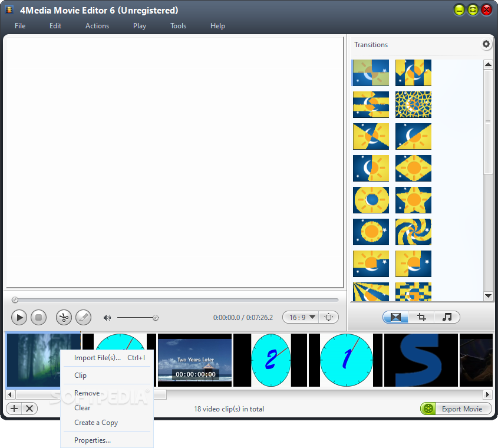Select the forest video clip thumbnail
The image size is (498, 448).
34,360
